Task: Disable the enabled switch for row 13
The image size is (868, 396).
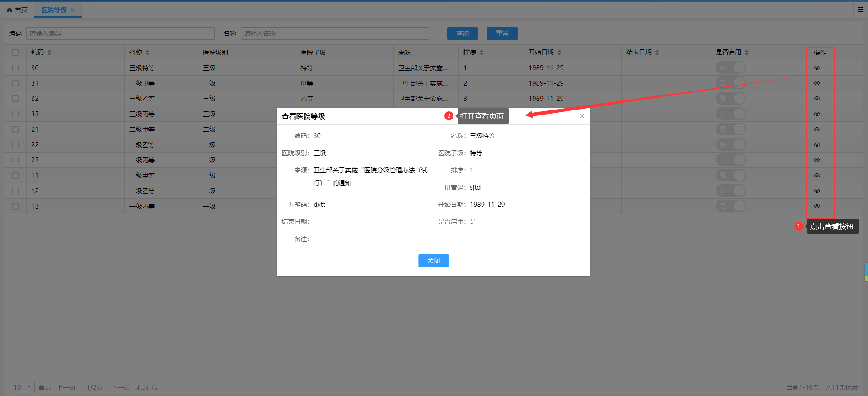Action: [x=730, y=206]
